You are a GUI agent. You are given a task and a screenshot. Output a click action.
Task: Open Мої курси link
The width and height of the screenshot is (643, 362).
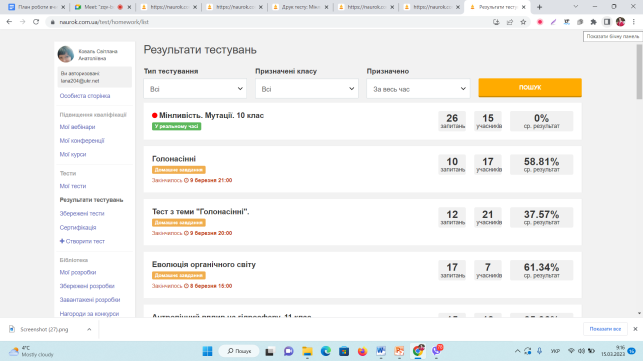pos(73,154)
